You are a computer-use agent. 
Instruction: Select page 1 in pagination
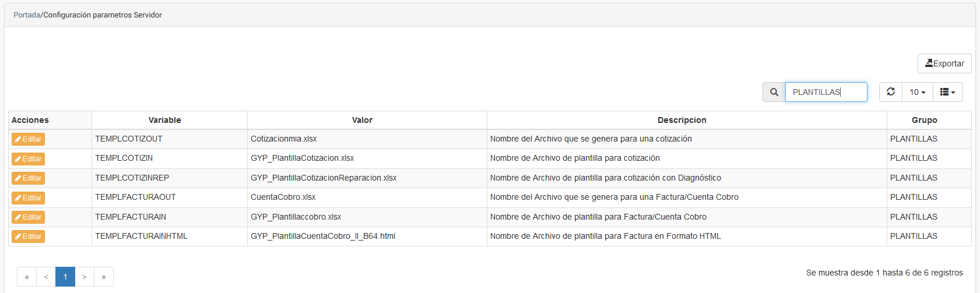(65, 277)
